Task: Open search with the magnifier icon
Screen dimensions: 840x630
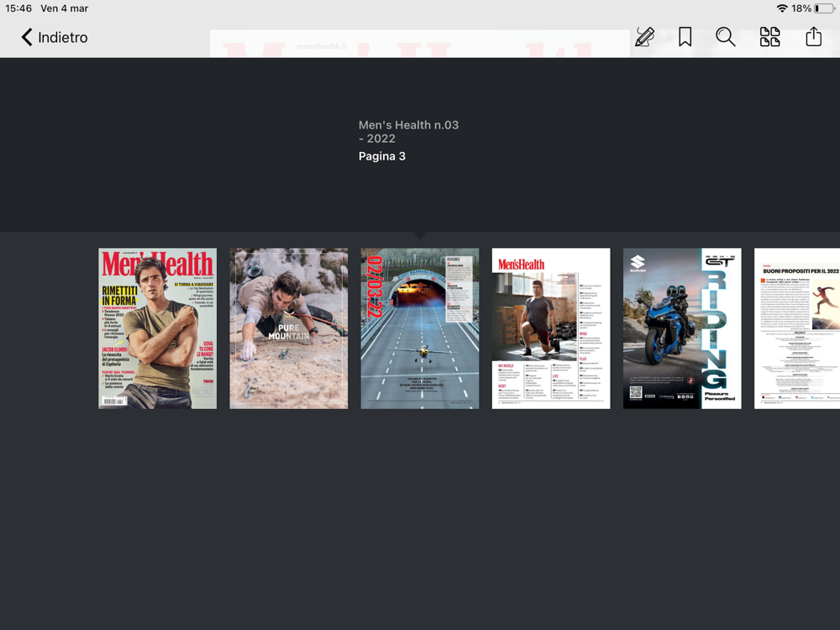Action: (726, 37)
